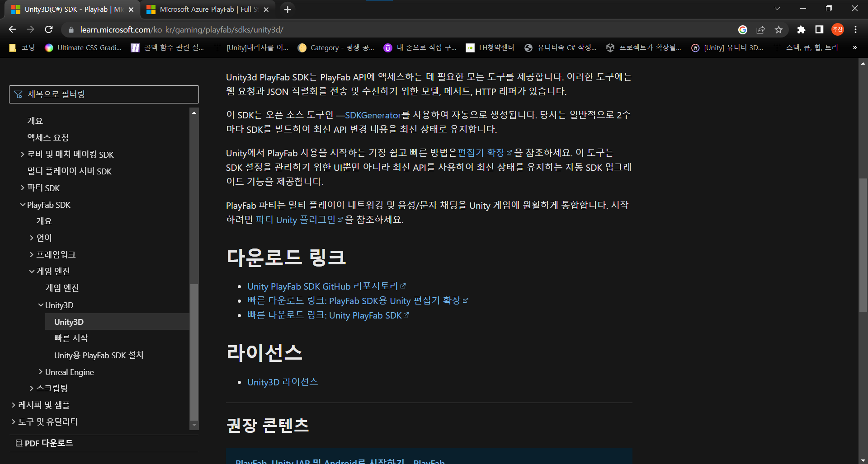Image resolution: width=868 pixels, height=464 pixels.
Task: Expand 도구 및 유틸리티 node
Action: 14,422
